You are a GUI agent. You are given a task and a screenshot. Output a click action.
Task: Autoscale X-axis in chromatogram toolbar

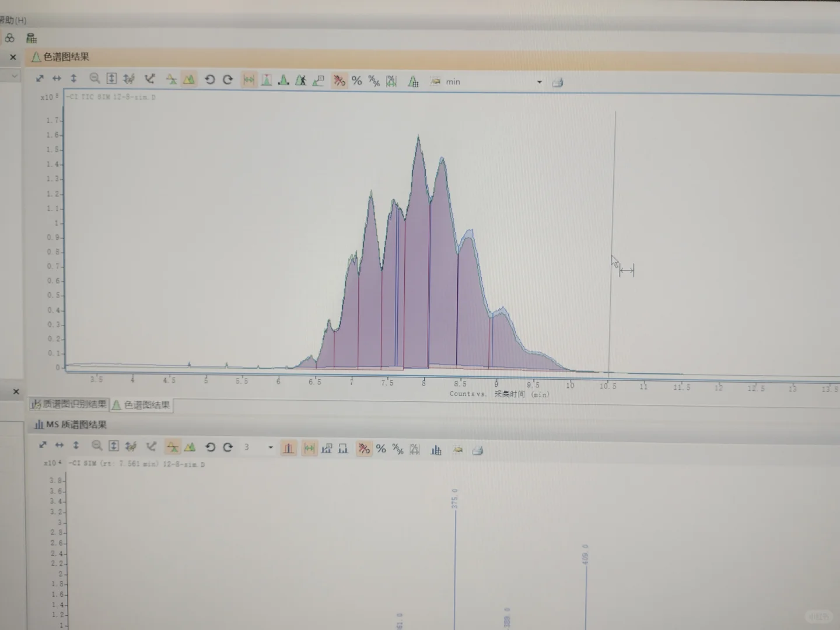tap(57, 78)
